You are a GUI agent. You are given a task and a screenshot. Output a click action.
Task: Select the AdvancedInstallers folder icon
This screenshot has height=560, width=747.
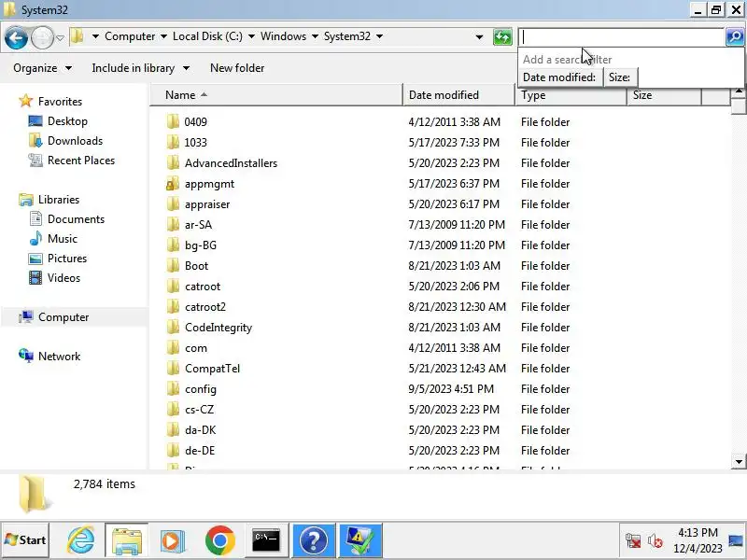[x=173, y=162]
